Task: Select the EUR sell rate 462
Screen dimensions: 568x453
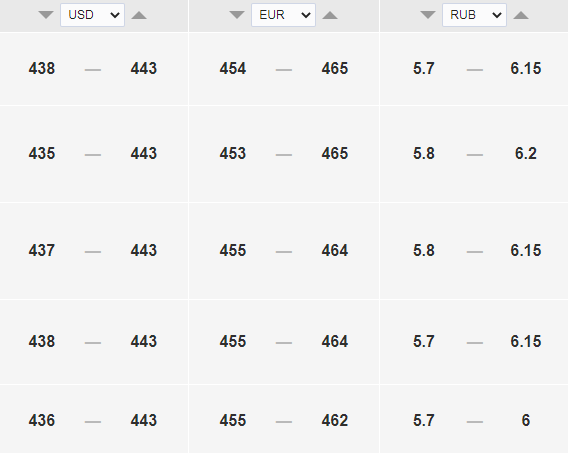Action: point(335,420)
